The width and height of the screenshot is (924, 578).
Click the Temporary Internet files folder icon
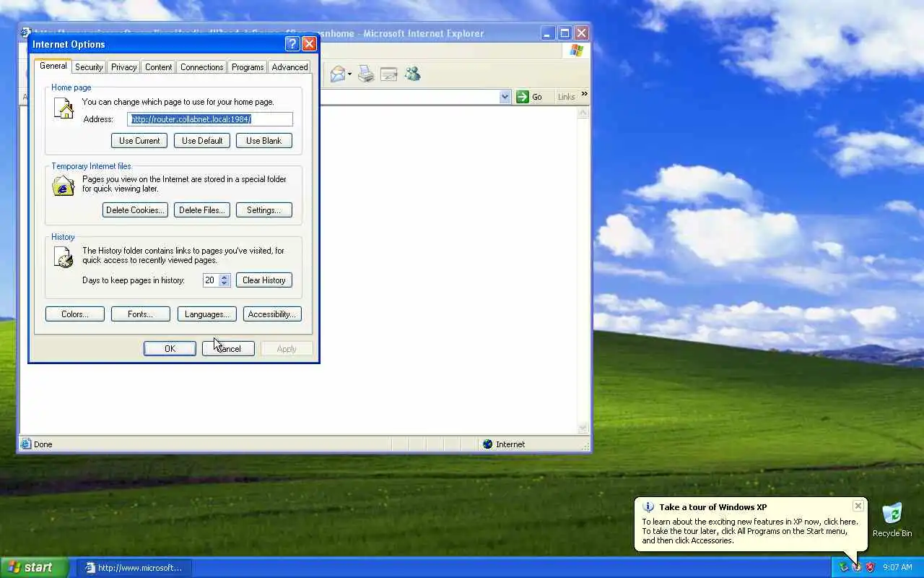[x=64, y=185]
